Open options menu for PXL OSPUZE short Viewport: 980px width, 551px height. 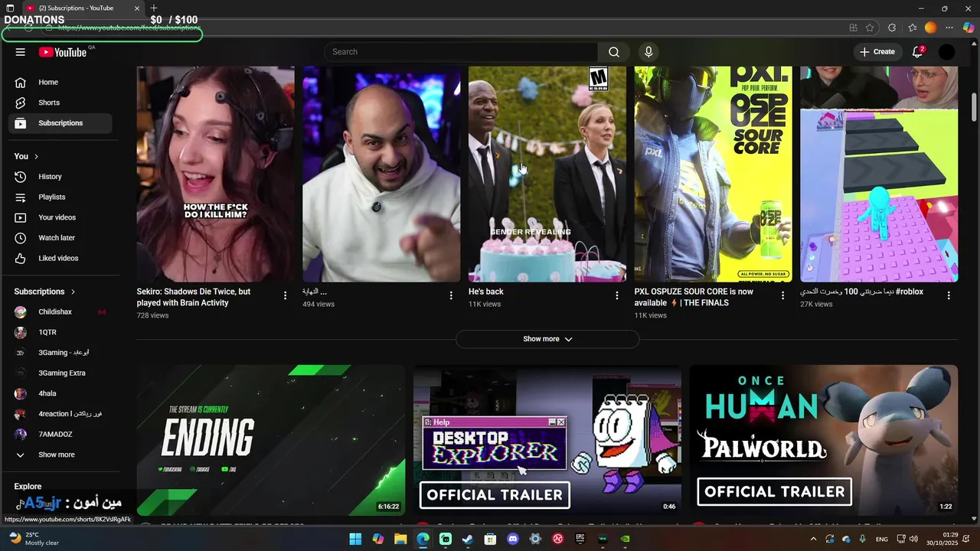(x=782, y=295)
